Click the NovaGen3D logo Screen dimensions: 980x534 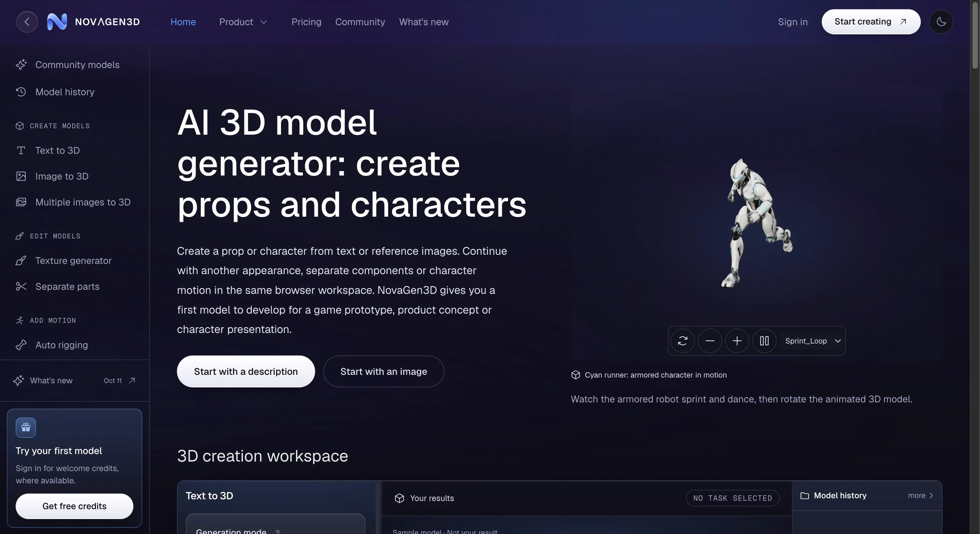click(x=94, y=22)
